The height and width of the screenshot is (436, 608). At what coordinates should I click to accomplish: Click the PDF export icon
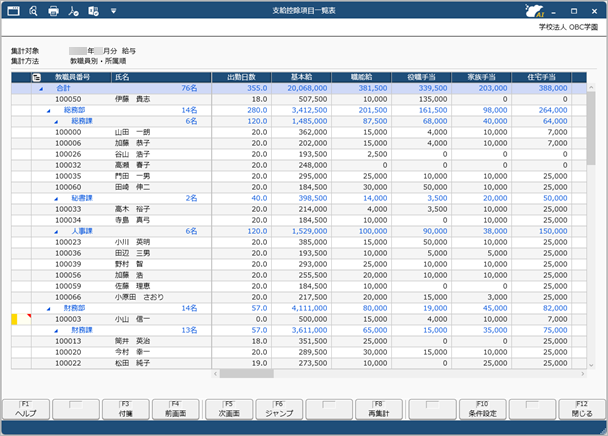coord(72,11)
